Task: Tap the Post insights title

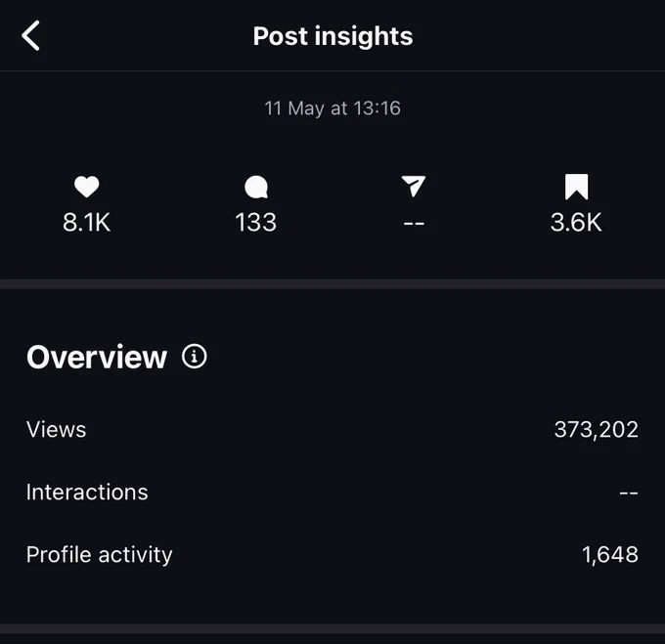Action: pos(332,36)
